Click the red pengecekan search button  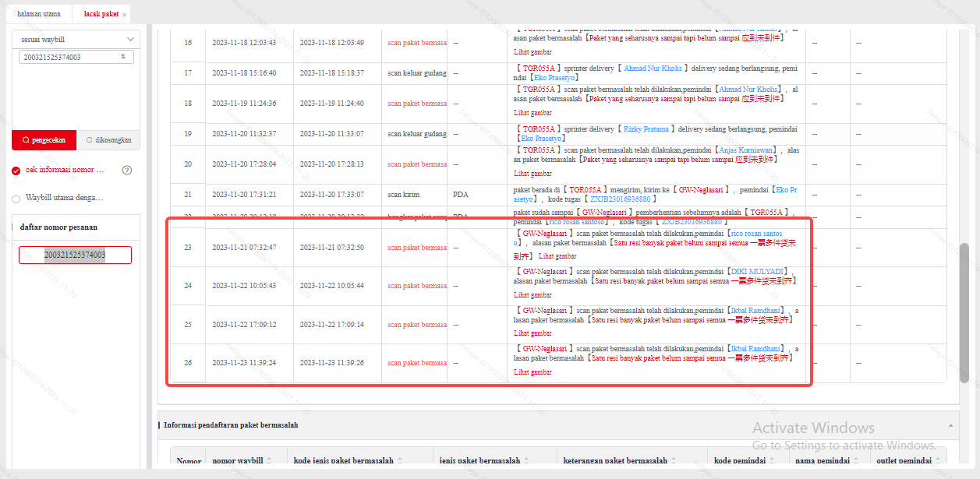44,140
